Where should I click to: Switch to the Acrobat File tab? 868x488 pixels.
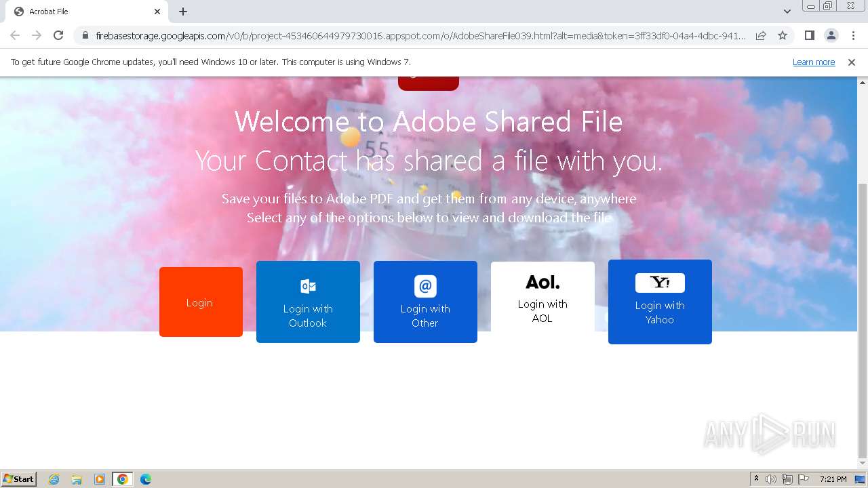(x=87, y=12)
